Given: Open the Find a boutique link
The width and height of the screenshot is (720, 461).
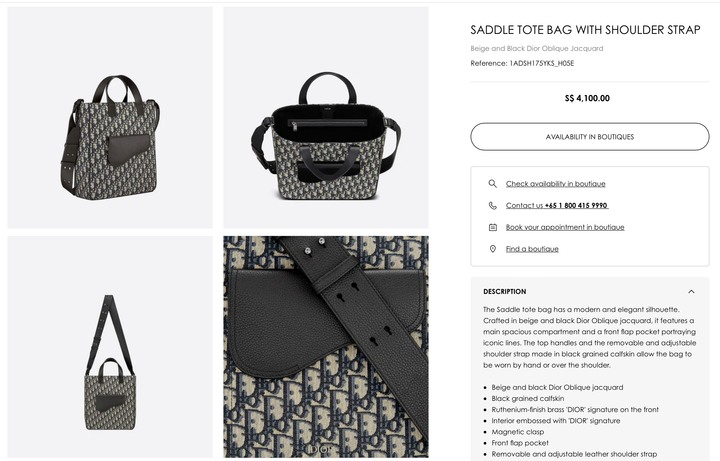Looking at the screenshot, I should 532,249.
